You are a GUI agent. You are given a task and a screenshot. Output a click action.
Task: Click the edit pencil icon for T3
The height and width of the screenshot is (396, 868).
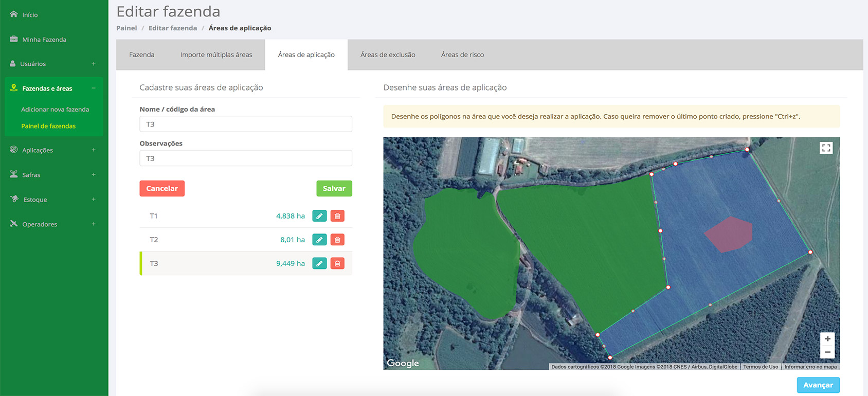(x=319, y=263)
